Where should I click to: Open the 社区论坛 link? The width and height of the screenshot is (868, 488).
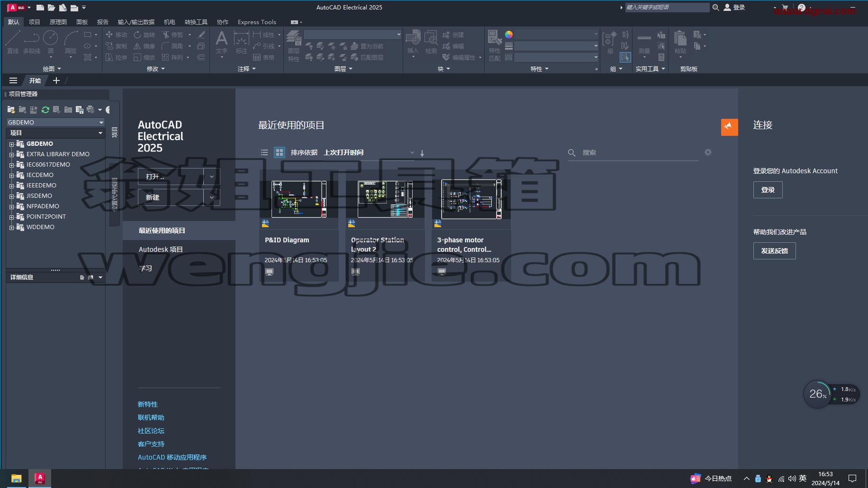(151, 431)
